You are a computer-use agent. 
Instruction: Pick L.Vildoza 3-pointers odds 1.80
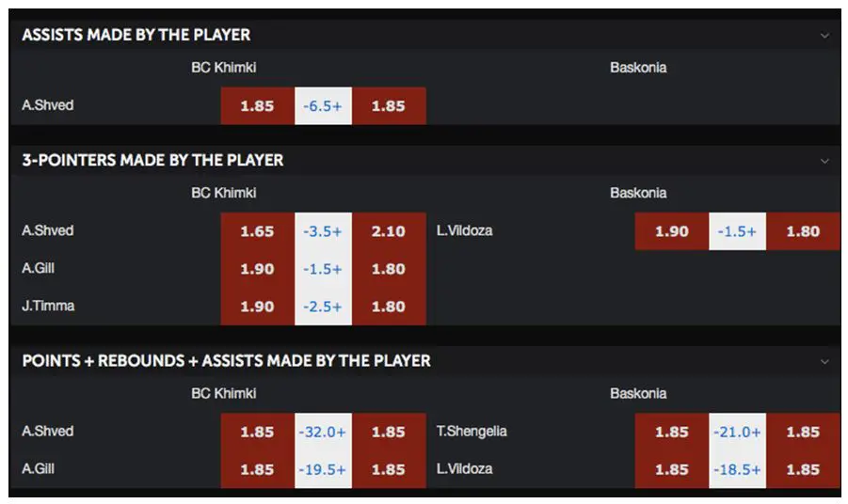803,231
